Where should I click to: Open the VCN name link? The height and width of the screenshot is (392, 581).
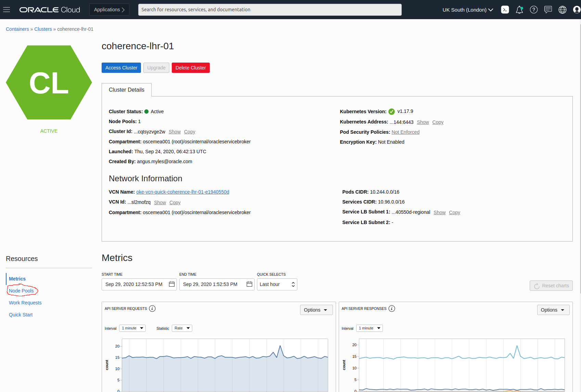pos(183,192)
